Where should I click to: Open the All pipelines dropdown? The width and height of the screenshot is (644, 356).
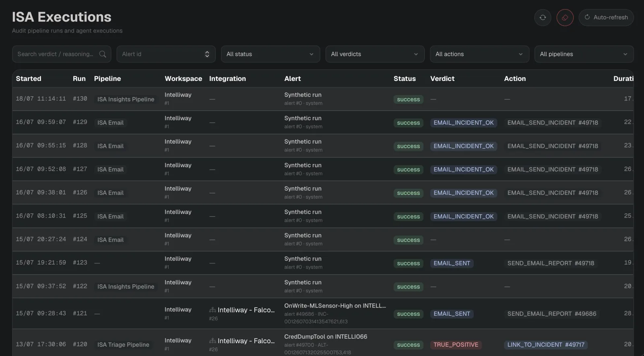(x=584, y=54)
